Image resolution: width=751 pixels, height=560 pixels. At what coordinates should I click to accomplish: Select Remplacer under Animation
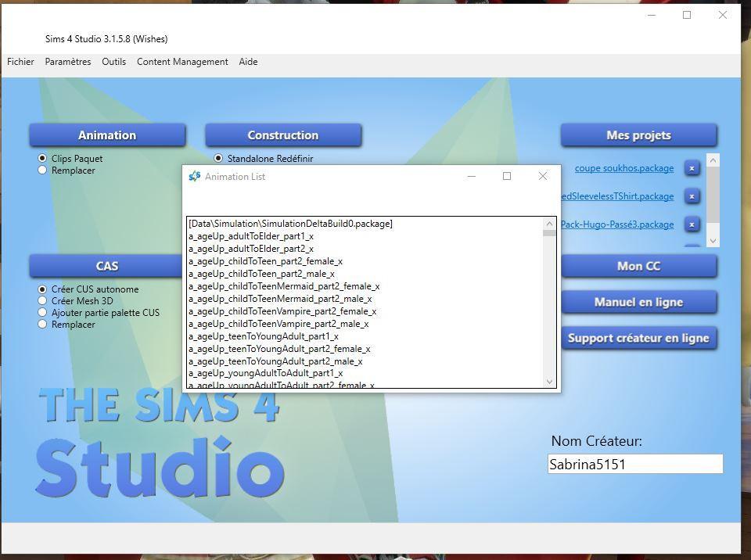[x=42, y=170]
